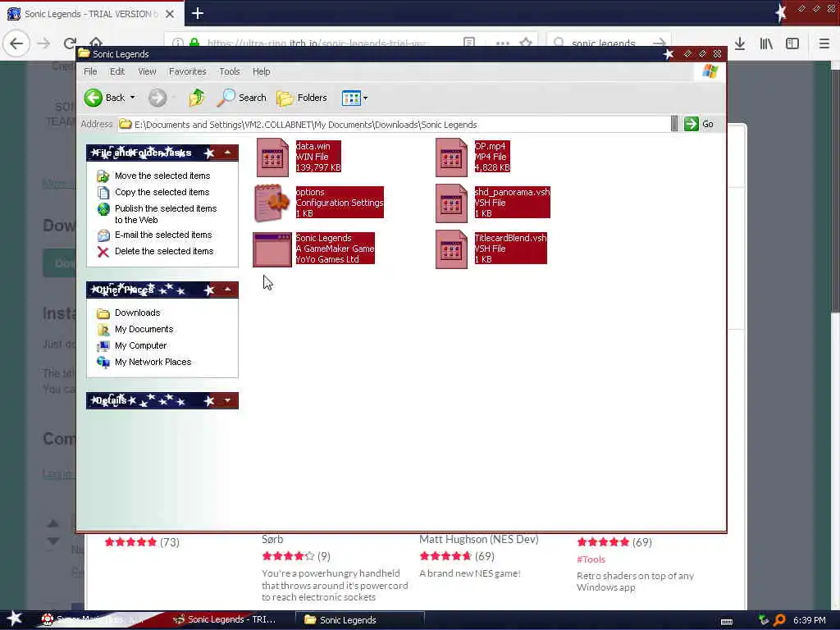This screenshot has height=630, width=840.
Task: Select the shd_panorama.vsh file icon
Action: click(x=451, y=203)
